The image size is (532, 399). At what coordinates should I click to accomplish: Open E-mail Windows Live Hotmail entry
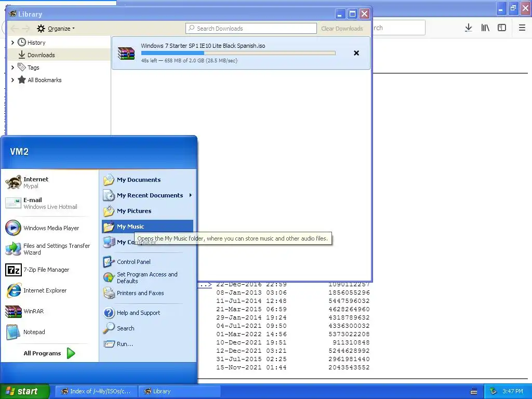(x=42, y=203)
